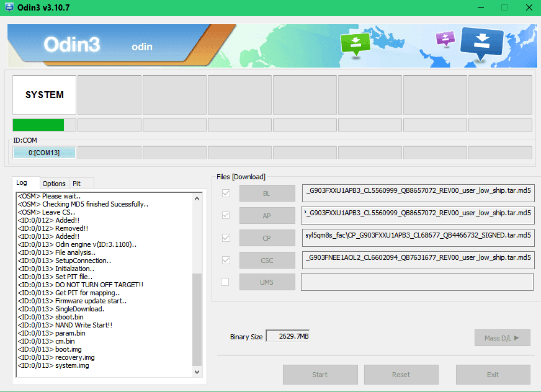
Task: Click log line 'boot.img'
Action: [50, 350]
